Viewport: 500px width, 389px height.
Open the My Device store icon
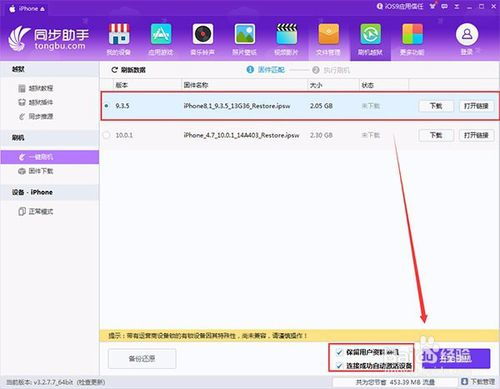(x=119, y=34)
